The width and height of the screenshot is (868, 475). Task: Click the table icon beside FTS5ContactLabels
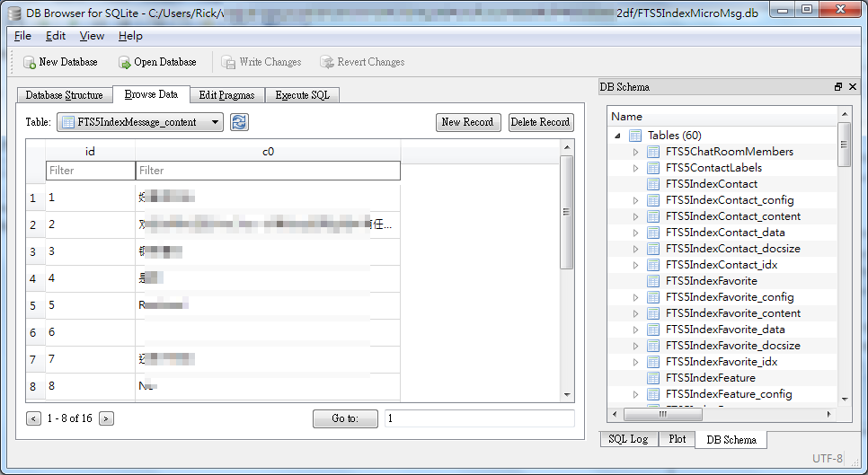pyautogui.click(x=653, y=168)
